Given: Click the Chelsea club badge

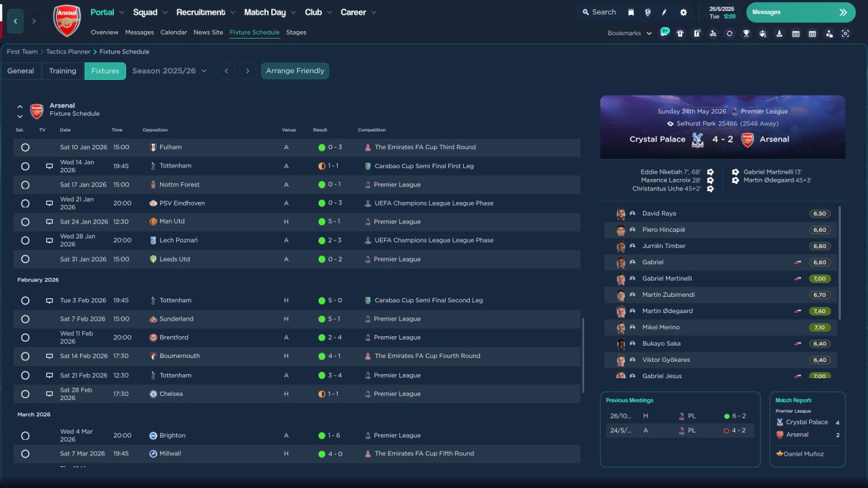Looking at the screenshot, I should 153,394.
